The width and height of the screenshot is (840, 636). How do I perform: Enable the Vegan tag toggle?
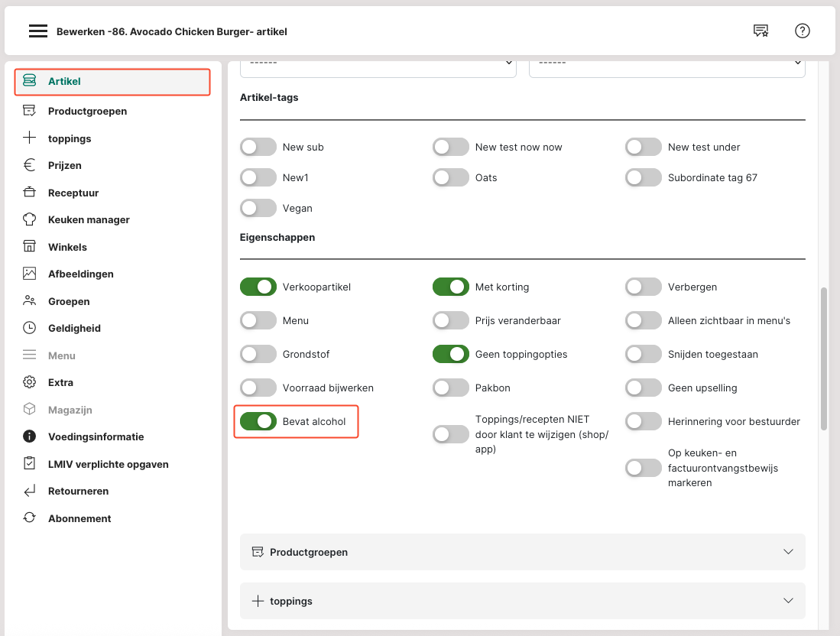[258, 208]
